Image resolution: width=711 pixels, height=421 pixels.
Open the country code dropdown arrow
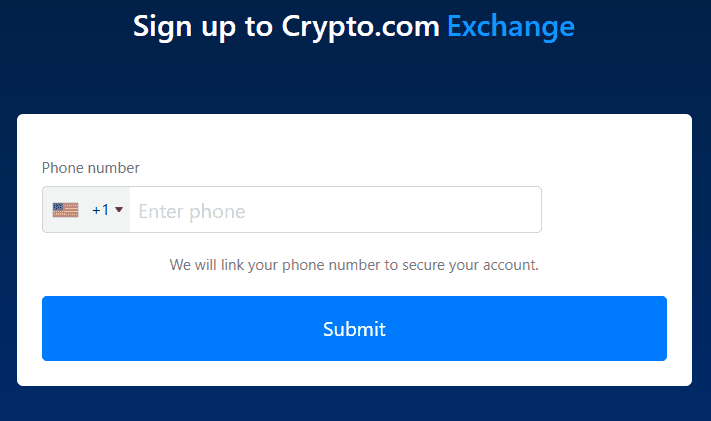(119, 210)
